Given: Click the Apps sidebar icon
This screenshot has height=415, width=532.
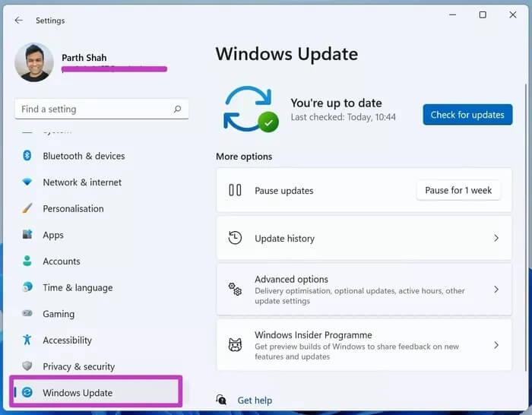Looking at the screenshot, I should [x=27, y=234].
